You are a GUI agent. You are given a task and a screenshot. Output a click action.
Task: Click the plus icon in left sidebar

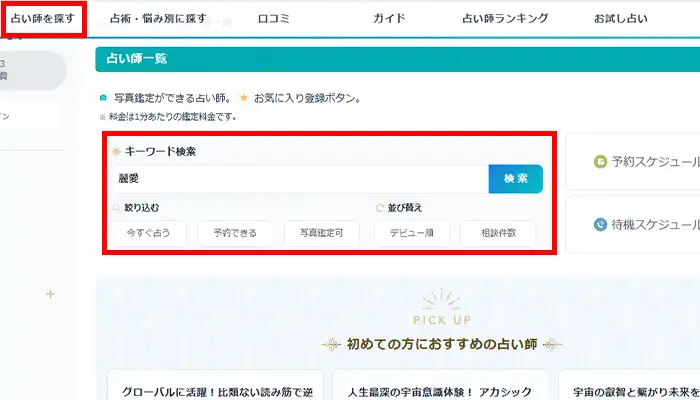51,294
